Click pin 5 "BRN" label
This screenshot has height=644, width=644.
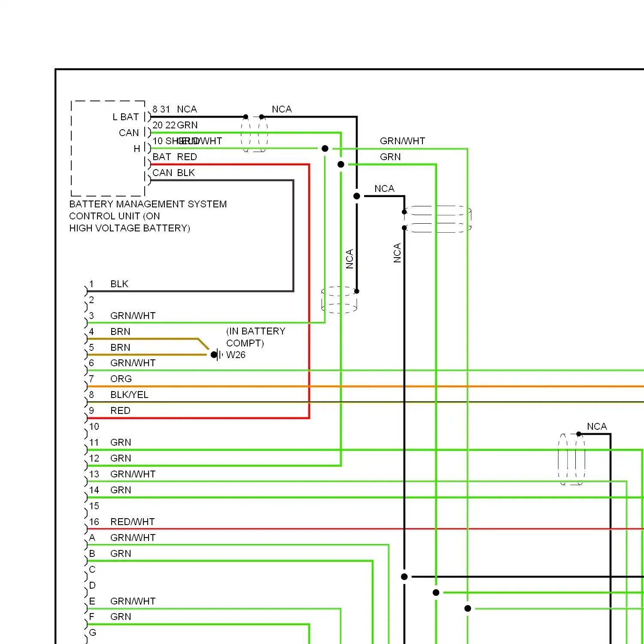(x=120, y=347)
